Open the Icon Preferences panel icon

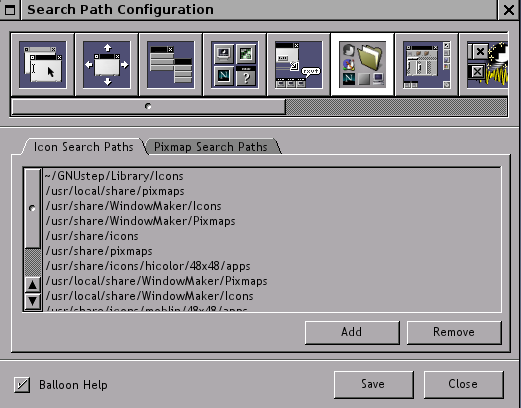tap(235, 64)
